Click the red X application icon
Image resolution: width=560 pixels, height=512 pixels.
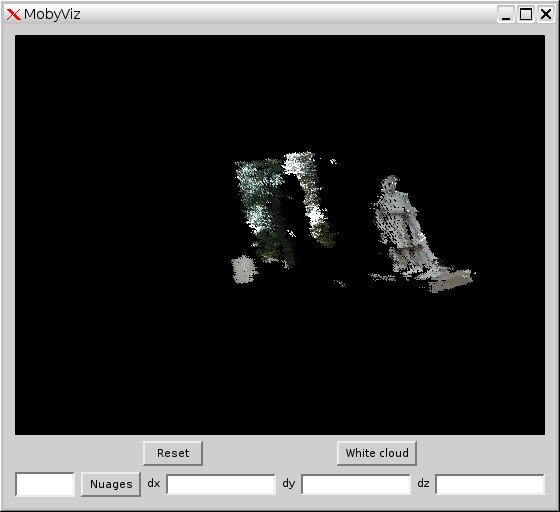14,15
